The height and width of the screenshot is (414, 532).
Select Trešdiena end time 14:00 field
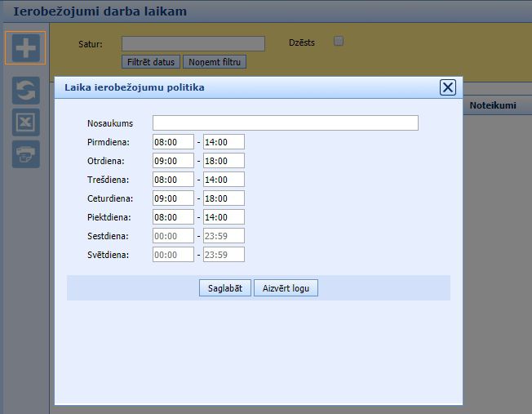click(x=224, y=180)
